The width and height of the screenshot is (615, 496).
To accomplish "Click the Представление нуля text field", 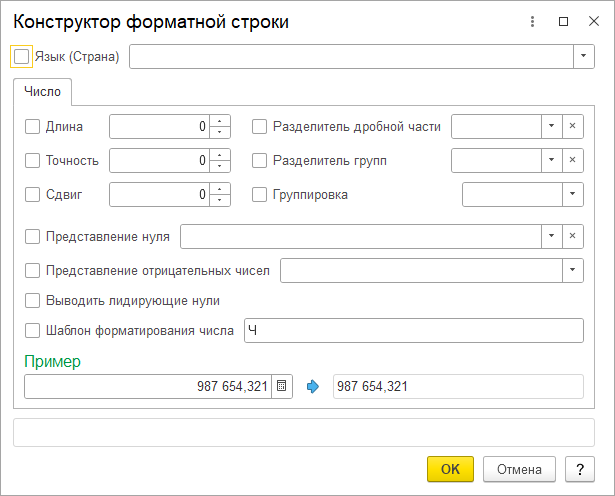I will (361, 236).
